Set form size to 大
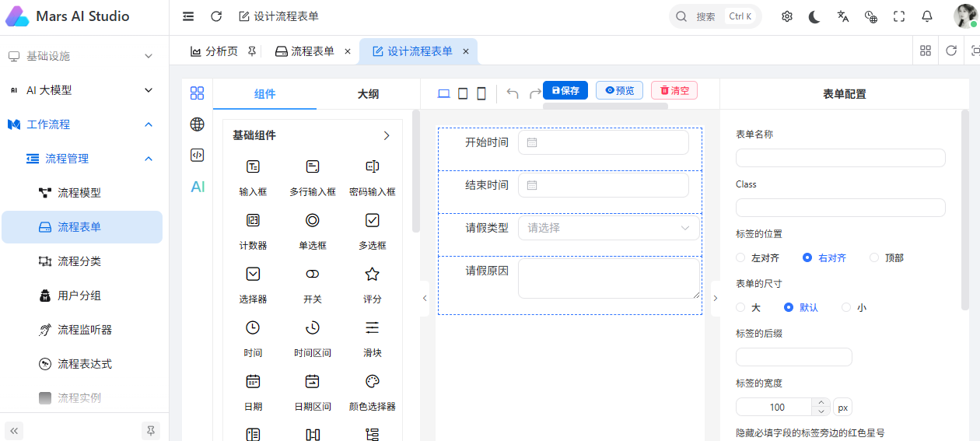The height and width of the screenshot is (441, 980). (748, 307)
